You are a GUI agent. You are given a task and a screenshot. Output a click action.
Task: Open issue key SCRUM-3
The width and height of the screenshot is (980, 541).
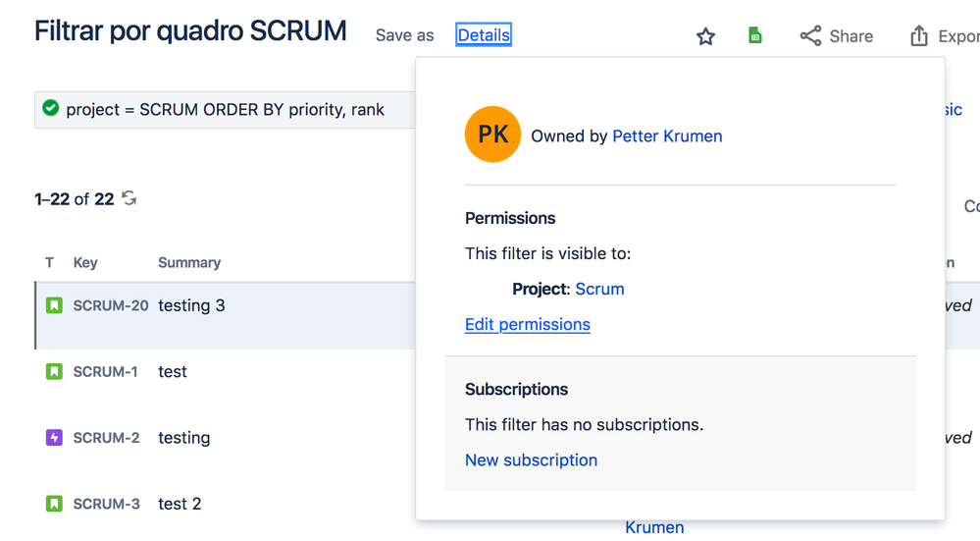(106, 505)
